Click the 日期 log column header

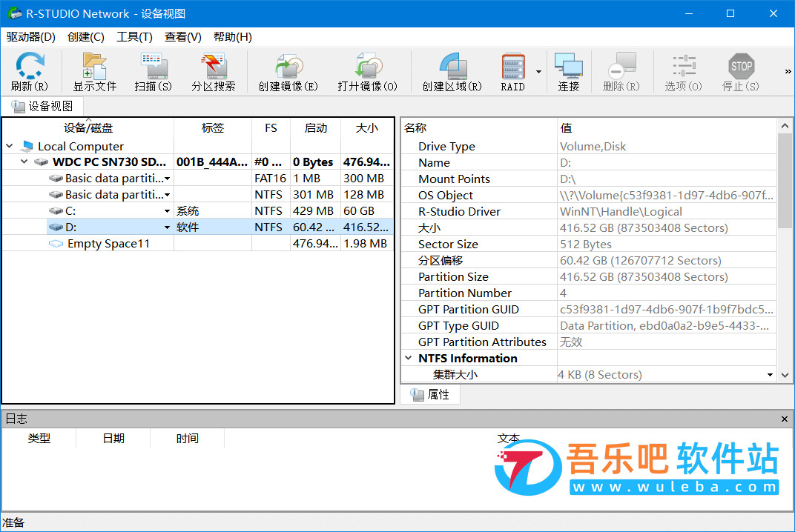[113, 438]
